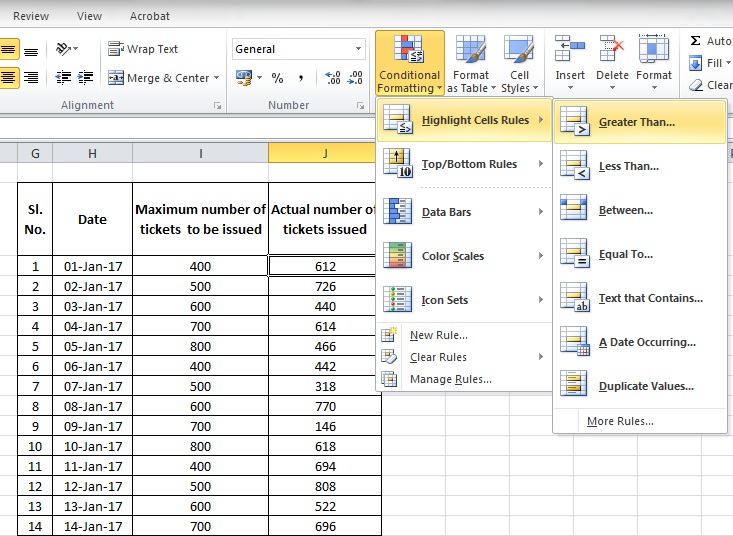This screenshot has height=536, width=733.
Task: Open the Review ribbon tab
Action: [31, 16]
